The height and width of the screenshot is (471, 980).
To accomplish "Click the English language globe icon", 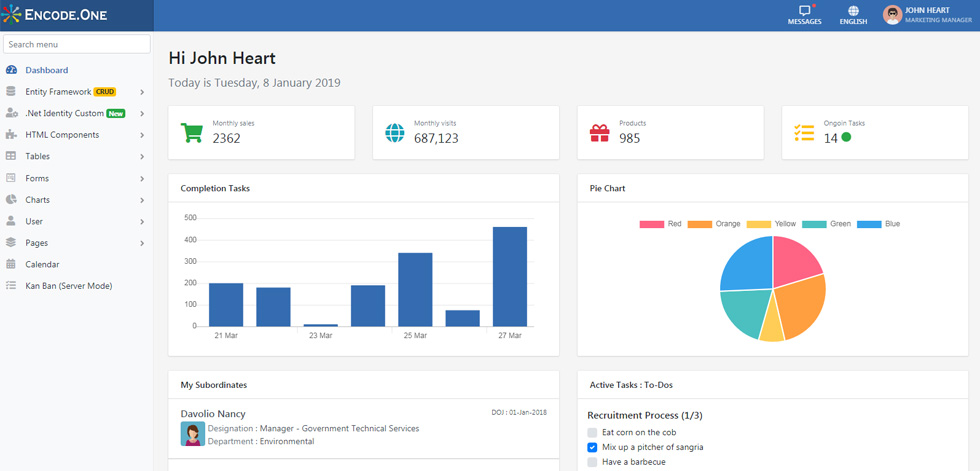I will point(853,11).
